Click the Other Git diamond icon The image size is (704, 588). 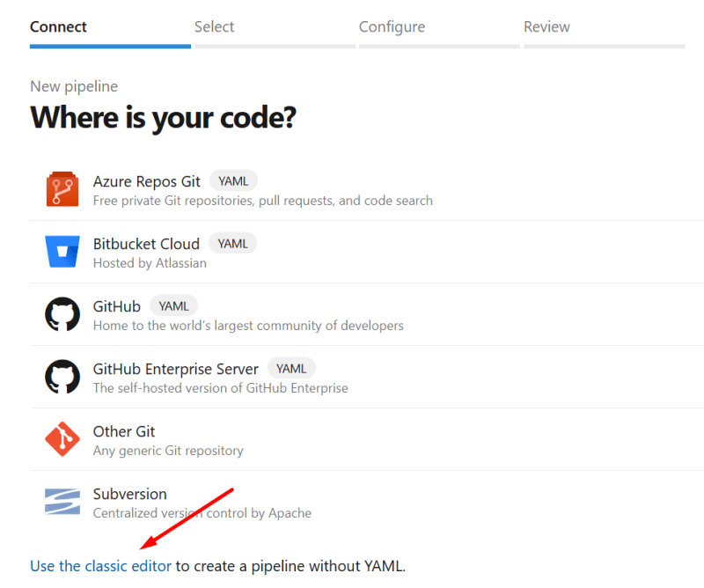62,439
